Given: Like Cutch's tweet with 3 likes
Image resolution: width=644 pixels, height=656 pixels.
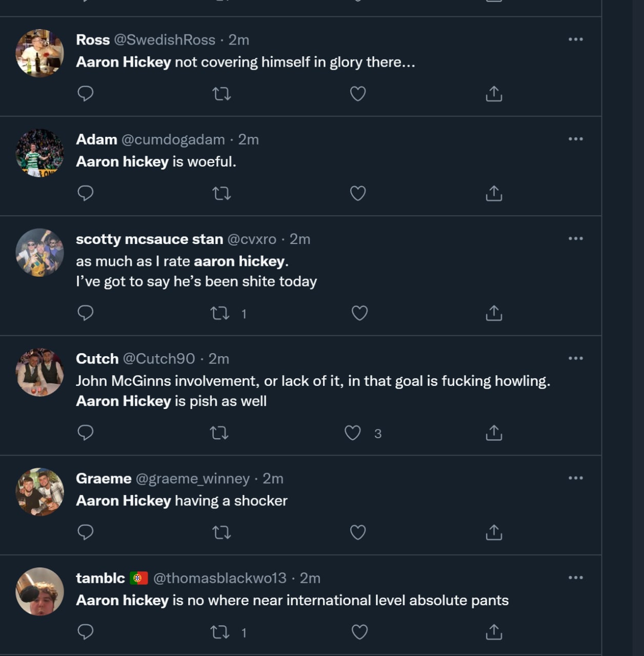Looking at the screenshot, I should pyautogui.click(x=353, y=433).
